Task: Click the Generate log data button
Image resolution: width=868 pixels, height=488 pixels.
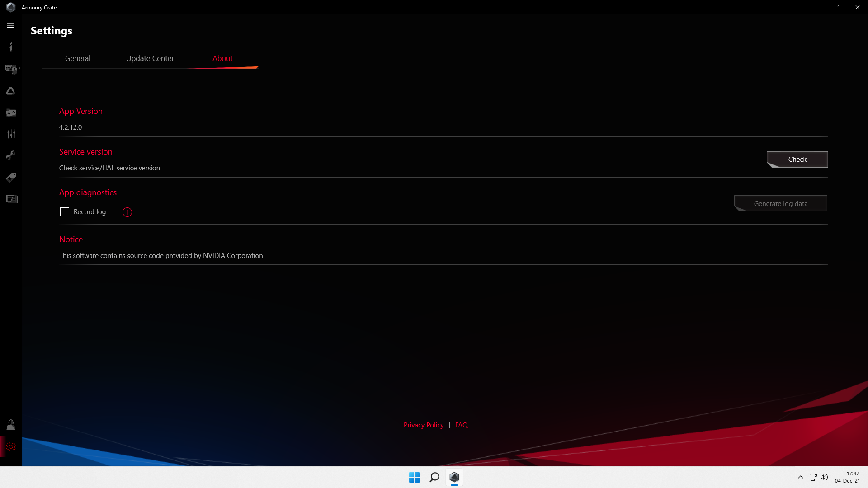Action: pos(780,204)
